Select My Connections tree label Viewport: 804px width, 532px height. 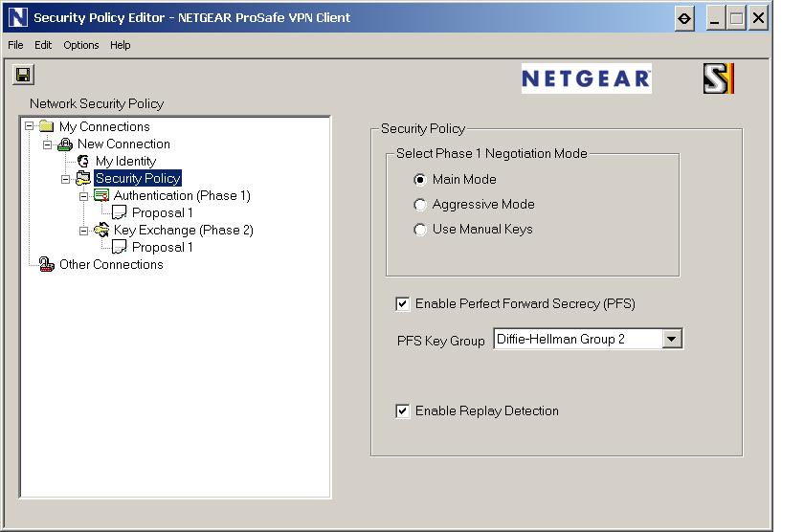point(104,126)
